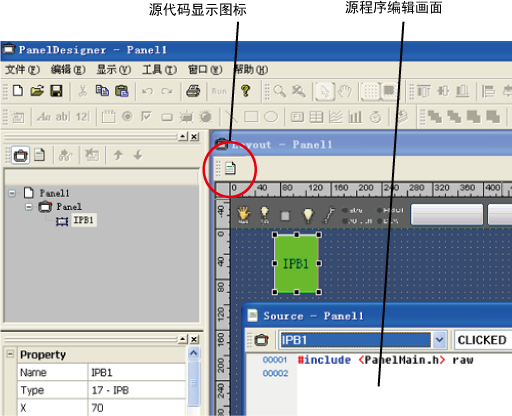Click the panel view icon in tree toolbar
This screenshot has height=416, width=512.
click(x=20, y=155)
